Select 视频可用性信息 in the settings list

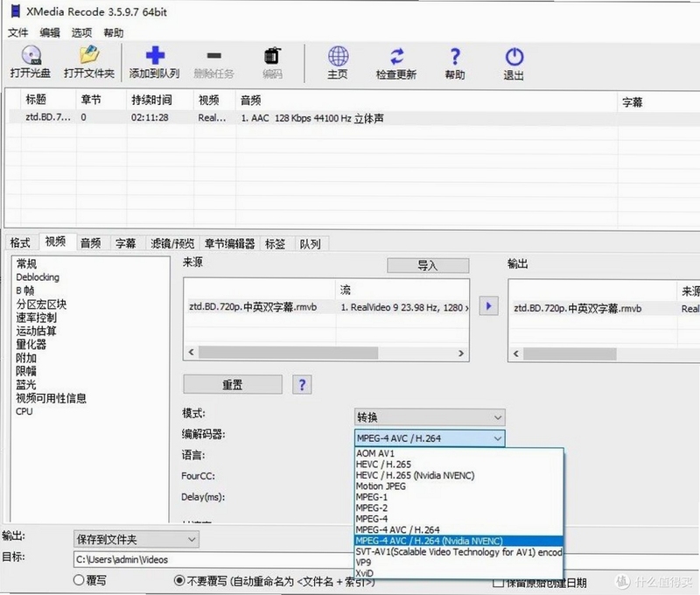pos(51,398)
